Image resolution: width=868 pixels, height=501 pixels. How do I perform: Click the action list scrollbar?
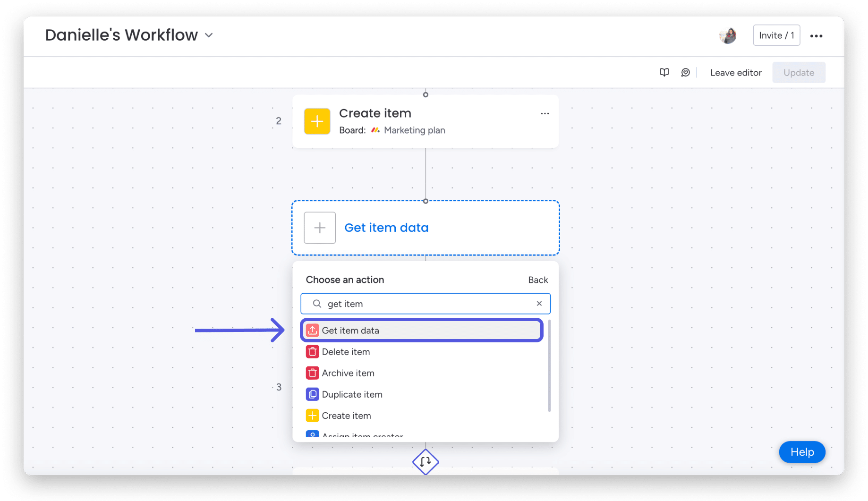click(549, 366)
